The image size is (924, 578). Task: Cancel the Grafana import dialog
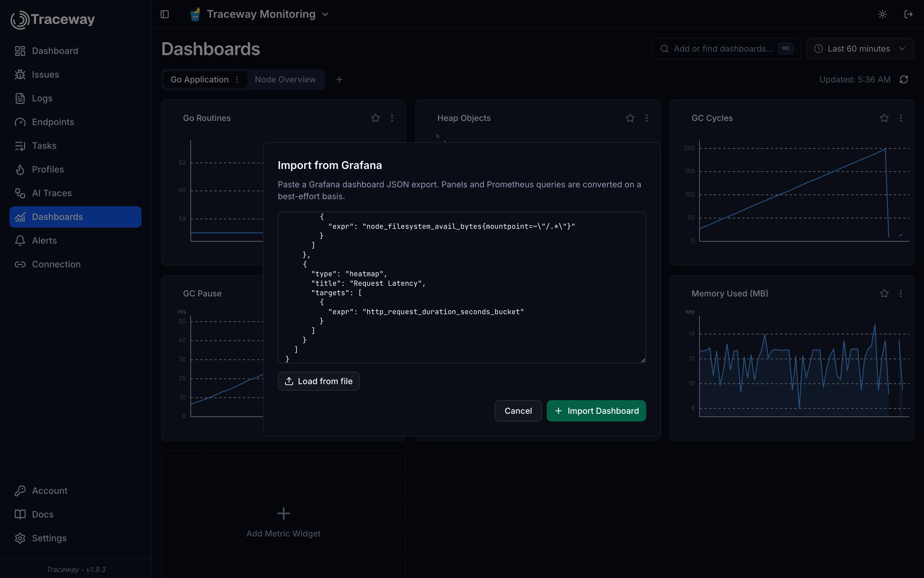pos(518,411)
